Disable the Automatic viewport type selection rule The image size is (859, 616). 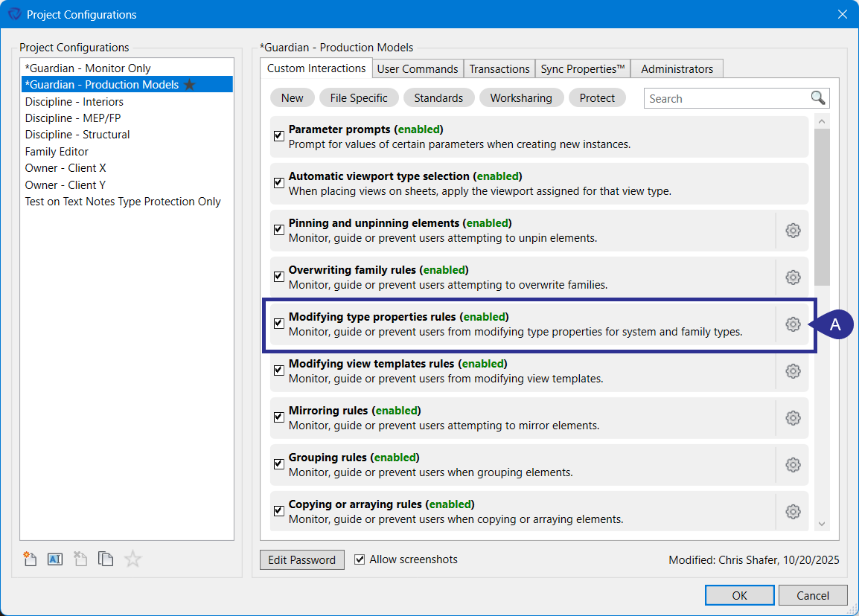point(278,182)
